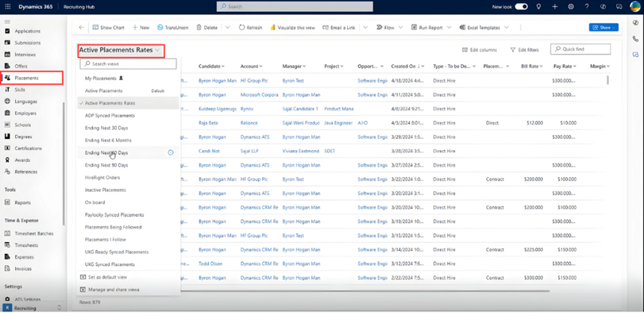Open the more commands overflow dots
Image resolution: width=644 pixels, height=313 pixels.
click(521, 28)
